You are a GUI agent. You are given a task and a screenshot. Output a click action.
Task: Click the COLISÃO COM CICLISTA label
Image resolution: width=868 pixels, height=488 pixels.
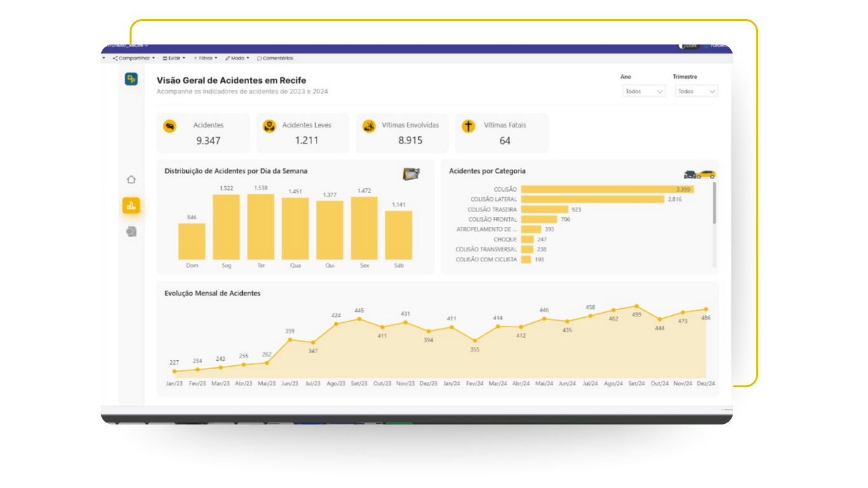coord(486,259)
